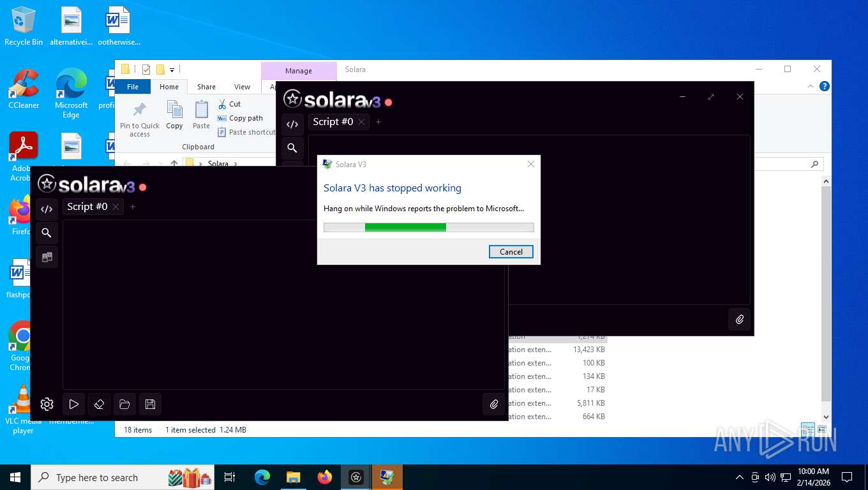Clear editor with eraser icon in Solara
The width and height of the screenshot is (868, 490).
click(x=99, y=404)
